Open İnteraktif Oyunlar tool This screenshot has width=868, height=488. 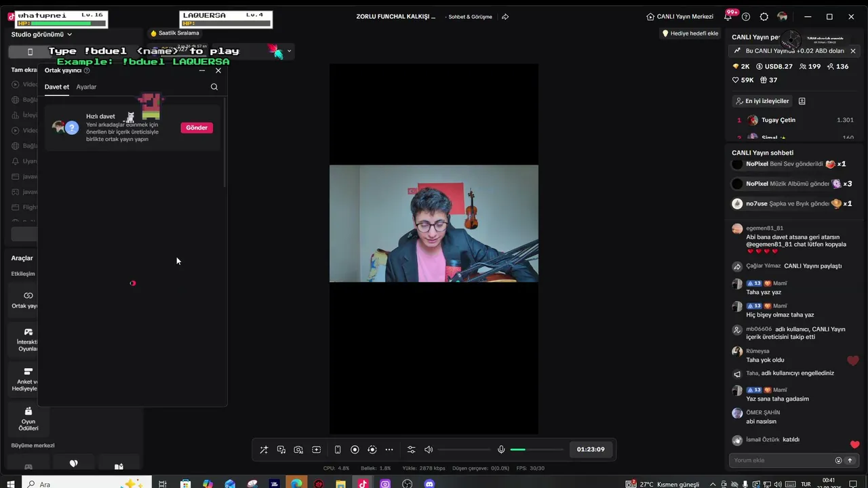point(27,339)
